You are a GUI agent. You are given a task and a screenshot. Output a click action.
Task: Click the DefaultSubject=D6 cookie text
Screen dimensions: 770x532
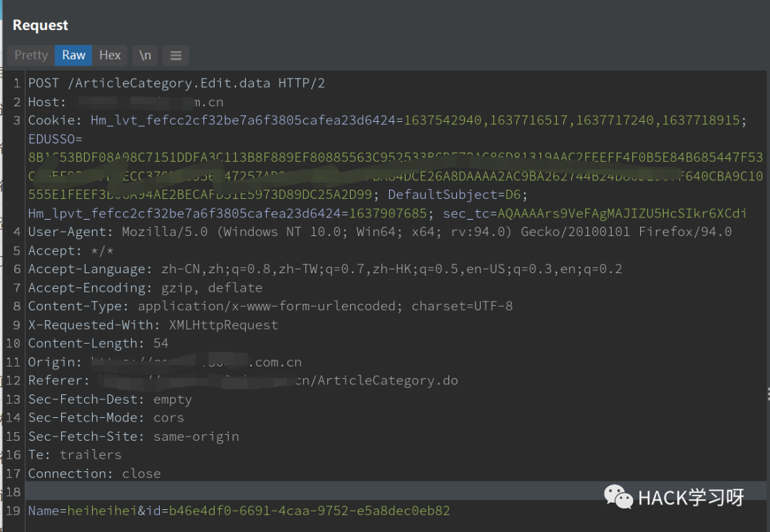[454, 195]
